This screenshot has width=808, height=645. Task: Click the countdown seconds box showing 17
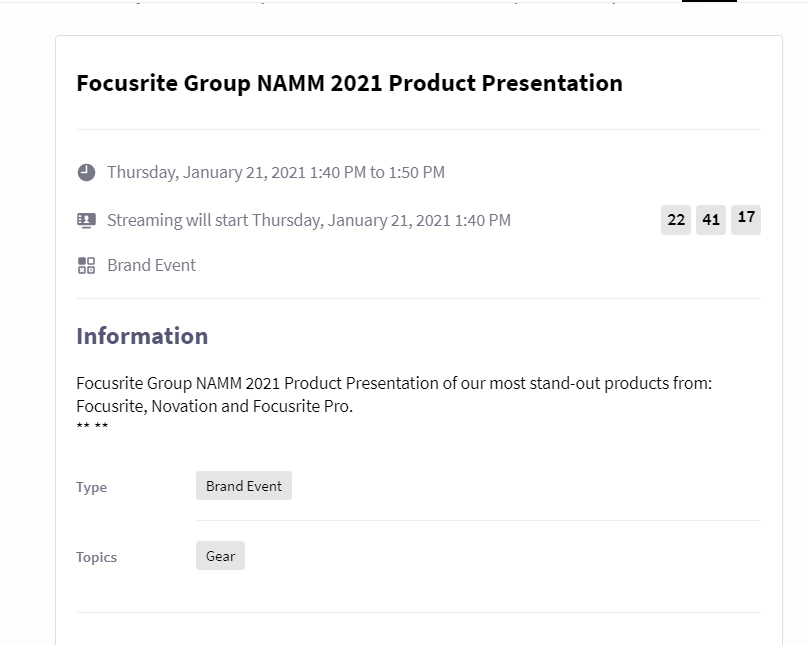point(746,218)
